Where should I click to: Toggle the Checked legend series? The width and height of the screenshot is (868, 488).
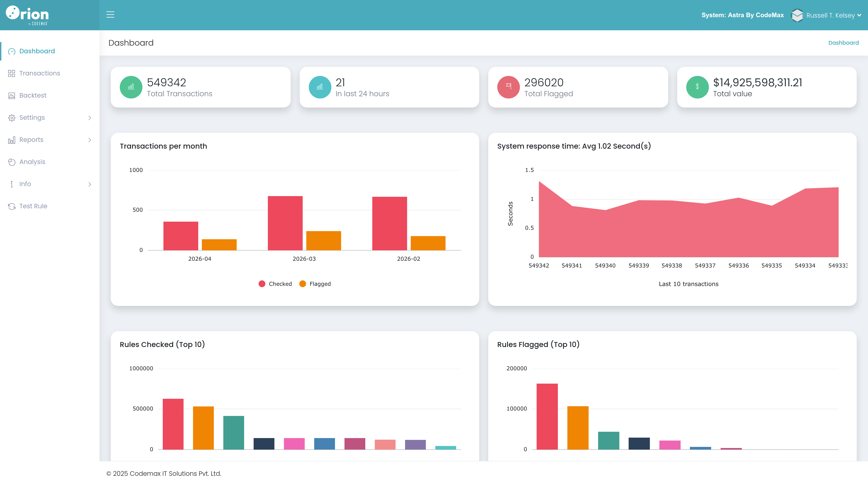click(275, 284)
